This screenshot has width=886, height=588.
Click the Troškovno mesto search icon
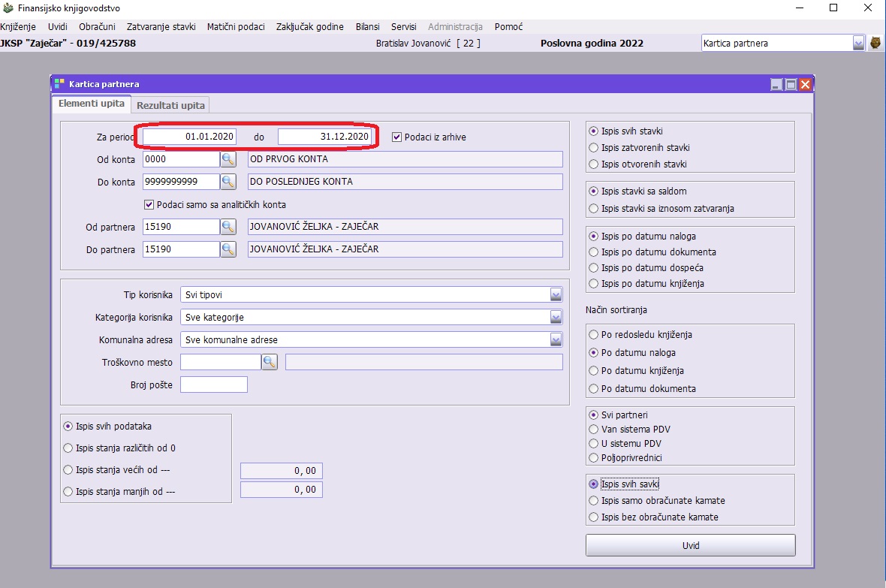pos(270,363)
